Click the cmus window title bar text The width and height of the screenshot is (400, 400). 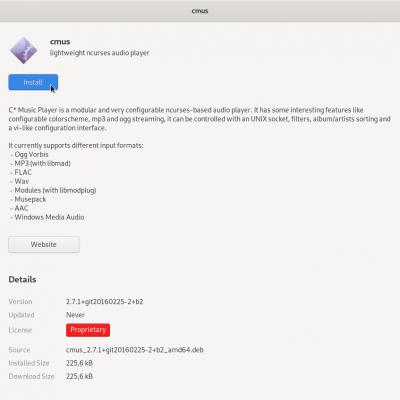click(200, 11)
